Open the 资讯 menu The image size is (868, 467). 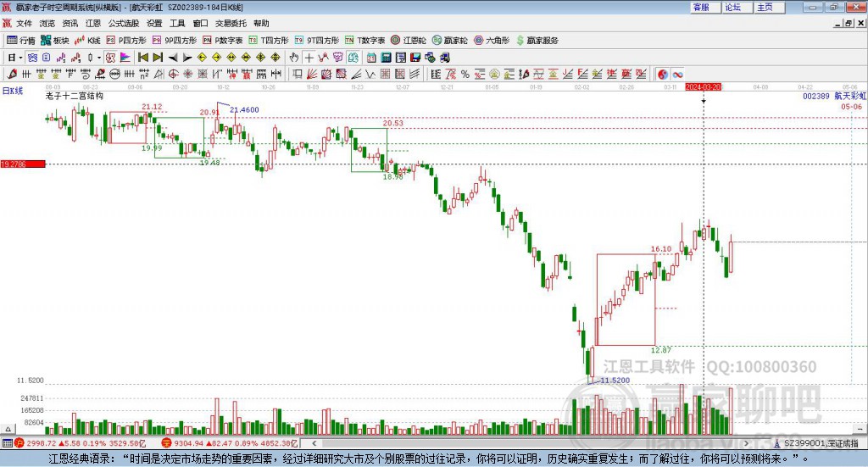click(x=70, y=23)
